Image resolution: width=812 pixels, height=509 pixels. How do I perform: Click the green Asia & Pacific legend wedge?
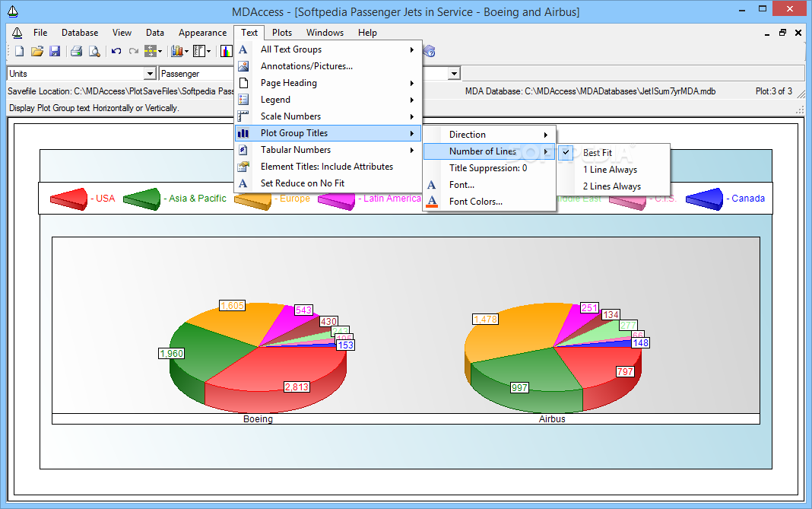142,199
